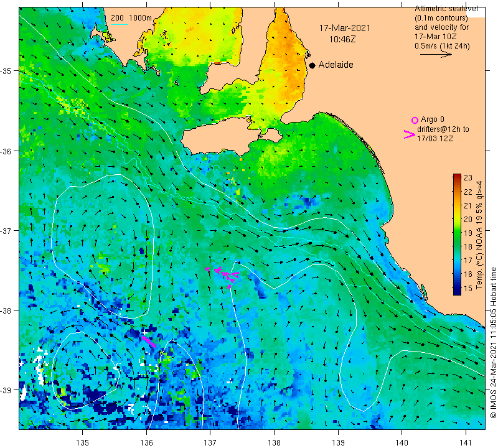Image resolution: width=498 pixels, height=448 pixels.
Task: Click the 'drifters@12h to' legend text
Action: pyautogui.click(x=443, y=129)
